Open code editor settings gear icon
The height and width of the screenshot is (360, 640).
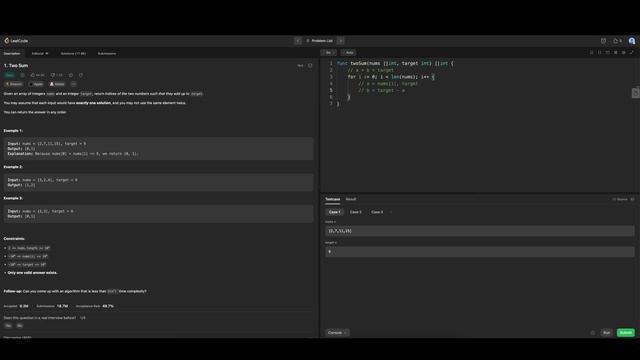point(624,53)
